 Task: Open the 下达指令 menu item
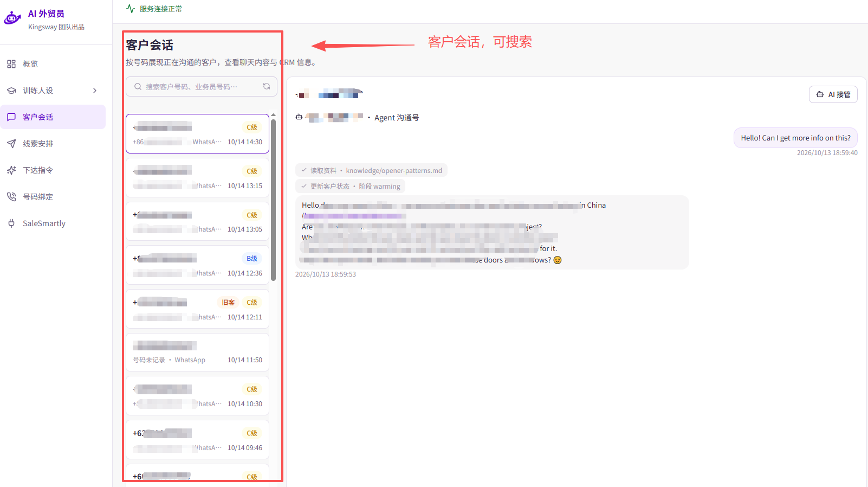(53, 170)
